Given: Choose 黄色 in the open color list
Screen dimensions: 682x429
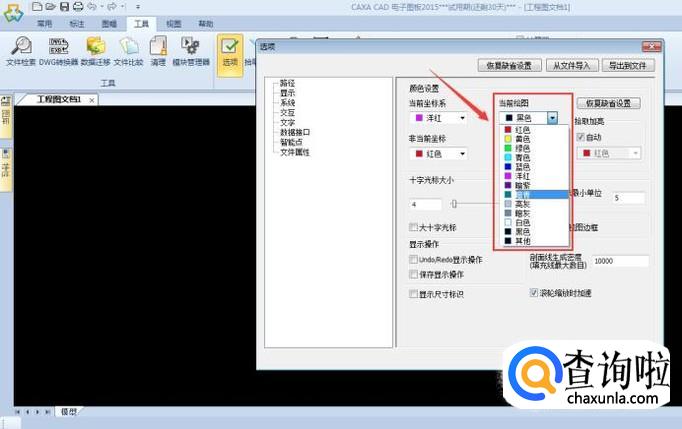Looking at the screenshot, I should coord(535,139).
